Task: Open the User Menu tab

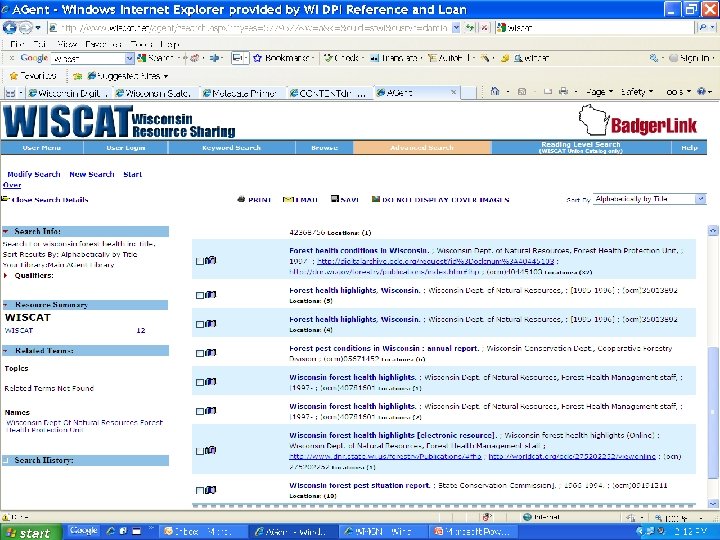Action: tap(42, 147)
